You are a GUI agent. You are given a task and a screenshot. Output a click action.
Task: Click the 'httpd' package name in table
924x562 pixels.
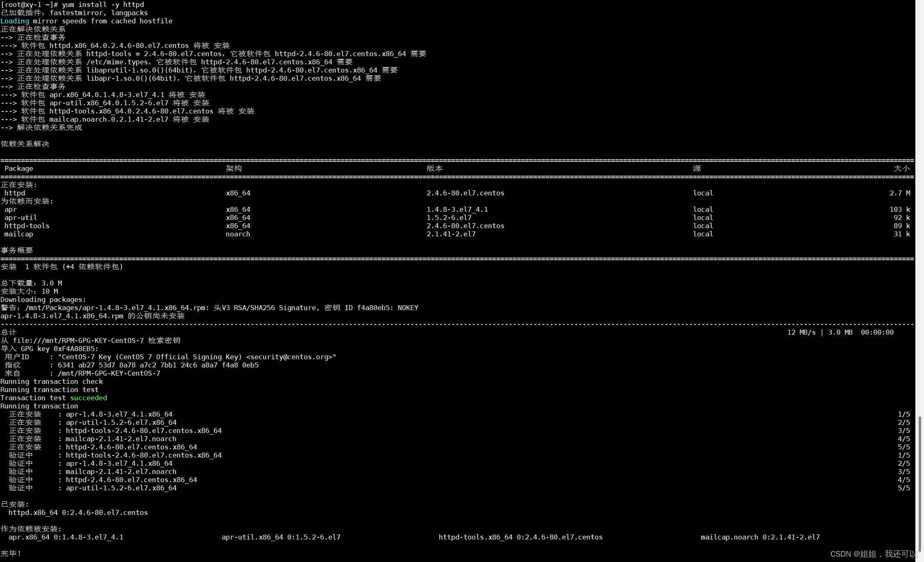pos(15,193)
